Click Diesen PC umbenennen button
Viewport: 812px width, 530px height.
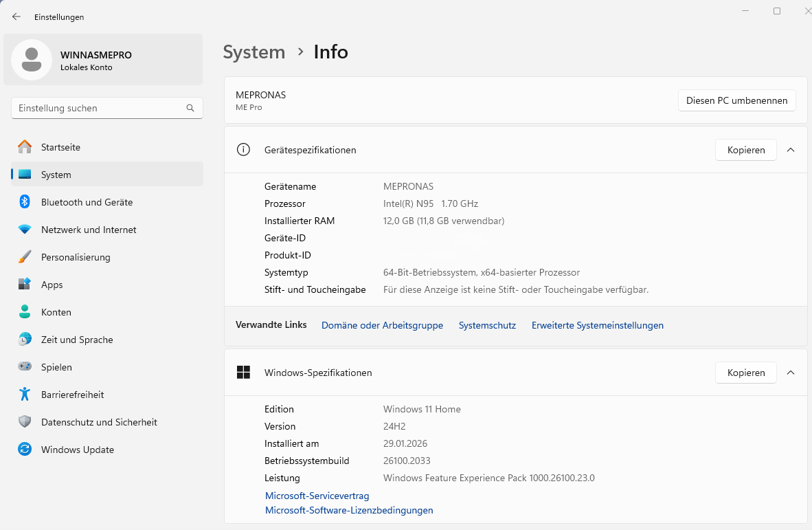point(736,100)
